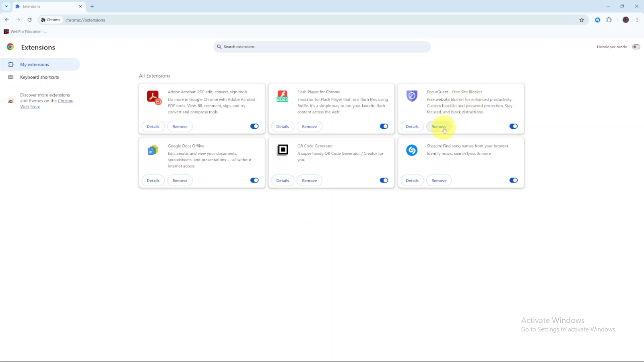Open Flash Player for Chrome Details
This screenshot has height=362, width=644.
pyautogui.click(x=283, y=127)
